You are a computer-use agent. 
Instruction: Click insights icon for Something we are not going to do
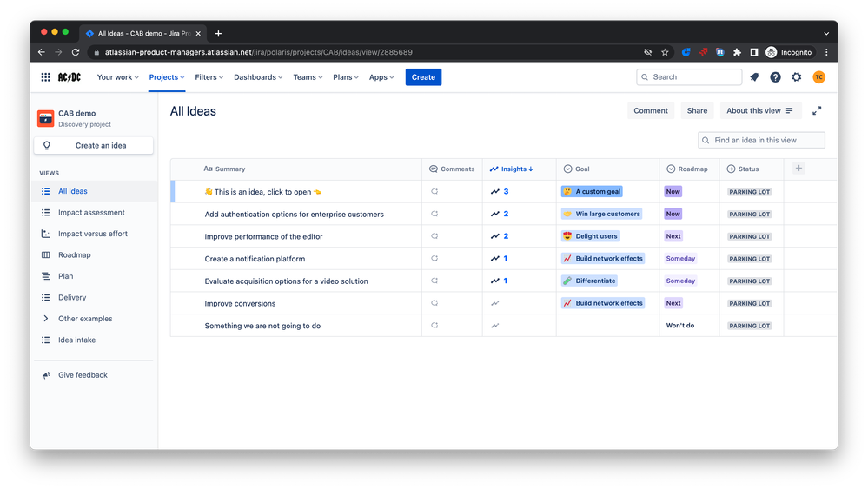click(x=495, y=326)
